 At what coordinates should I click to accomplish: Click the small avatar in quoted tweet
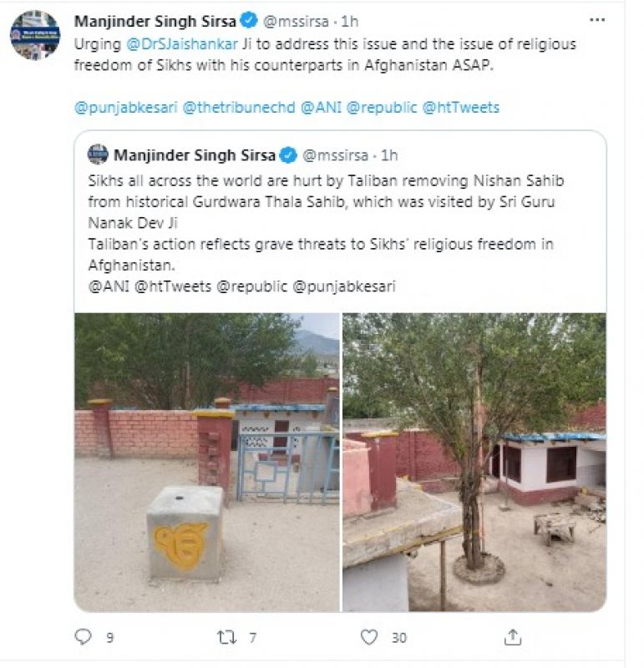point(98,154)
